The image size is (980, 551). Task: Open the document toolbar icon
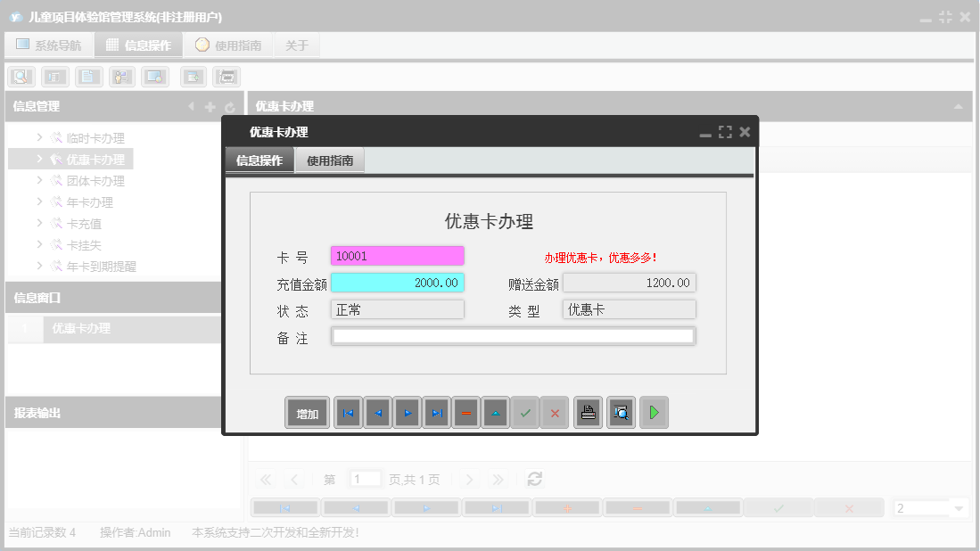pyautogui.click(x=88, y=76)
